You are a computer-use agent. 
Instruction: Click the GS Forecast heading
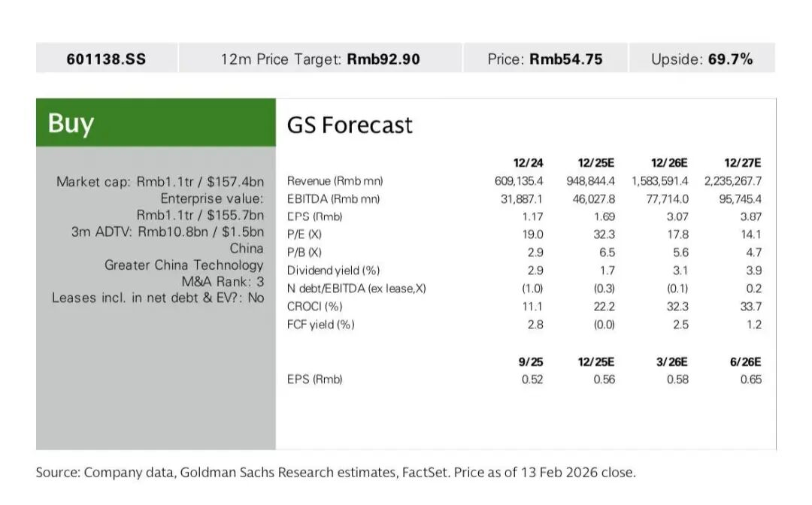coord(350,125)
